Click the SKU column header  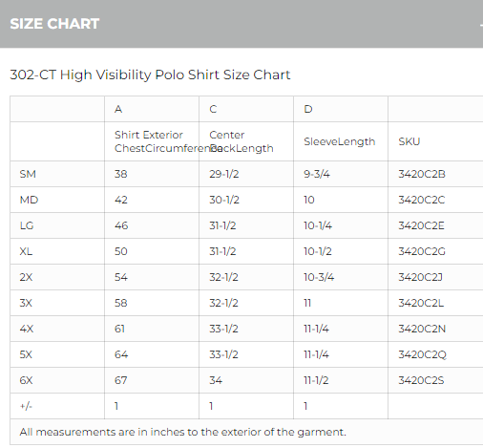[x=409, y=141]
